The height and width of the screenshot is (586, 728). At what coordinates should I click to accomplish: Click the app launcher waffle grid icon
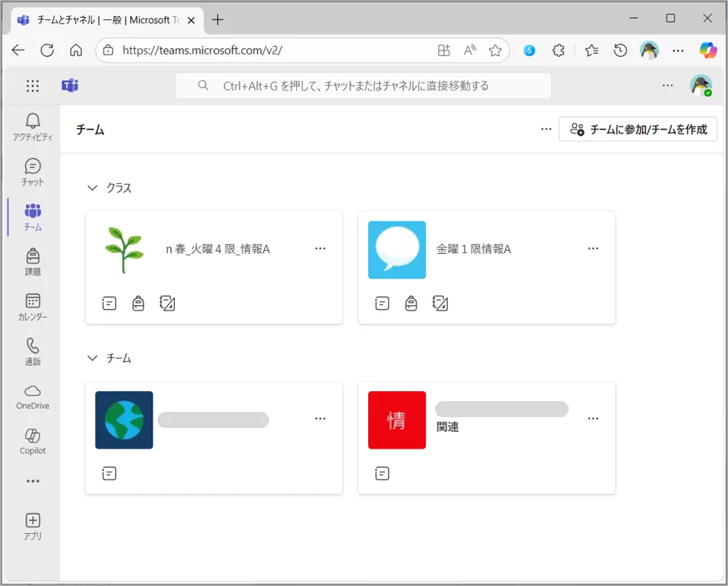pos(32,86)
